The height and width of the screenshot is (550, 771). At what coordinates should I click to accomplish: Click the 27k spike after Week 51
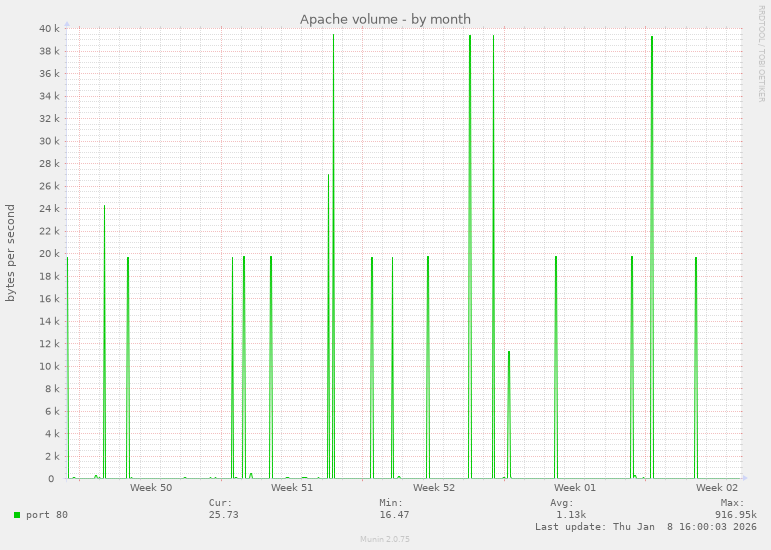point(328,326)
